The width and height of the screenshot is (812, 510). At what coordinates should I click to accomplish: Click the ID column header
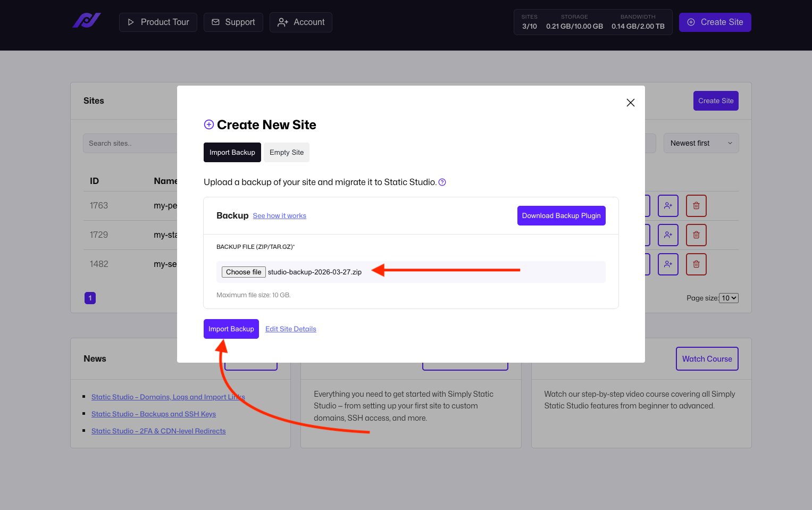coord(95,181)
